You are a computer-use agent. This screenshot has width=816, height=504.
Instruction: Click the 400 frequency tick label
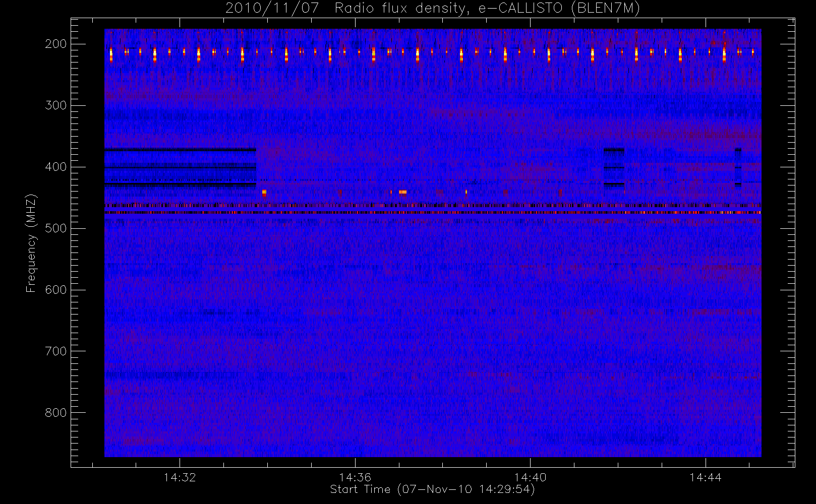[56, 167]
